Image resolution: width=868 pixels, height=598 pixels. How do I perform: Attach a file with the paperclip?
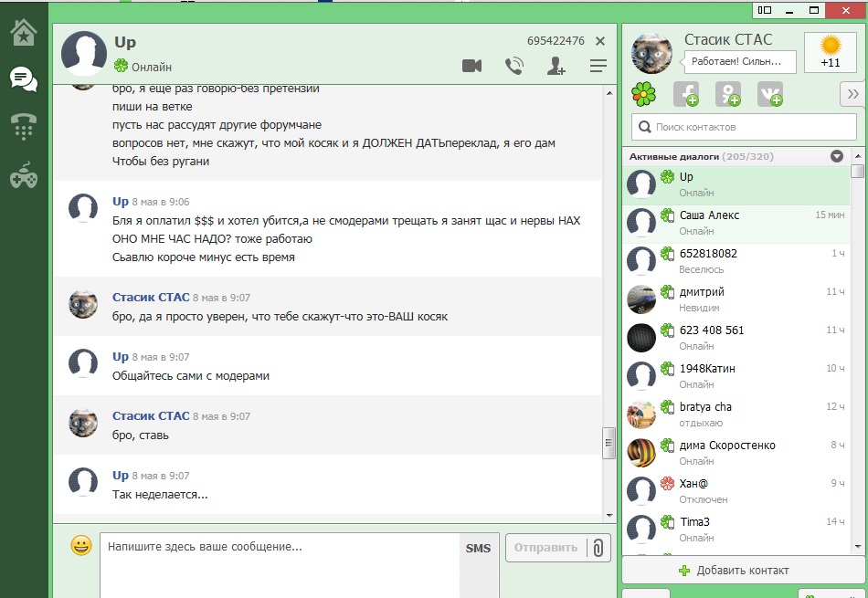(598, 548)
